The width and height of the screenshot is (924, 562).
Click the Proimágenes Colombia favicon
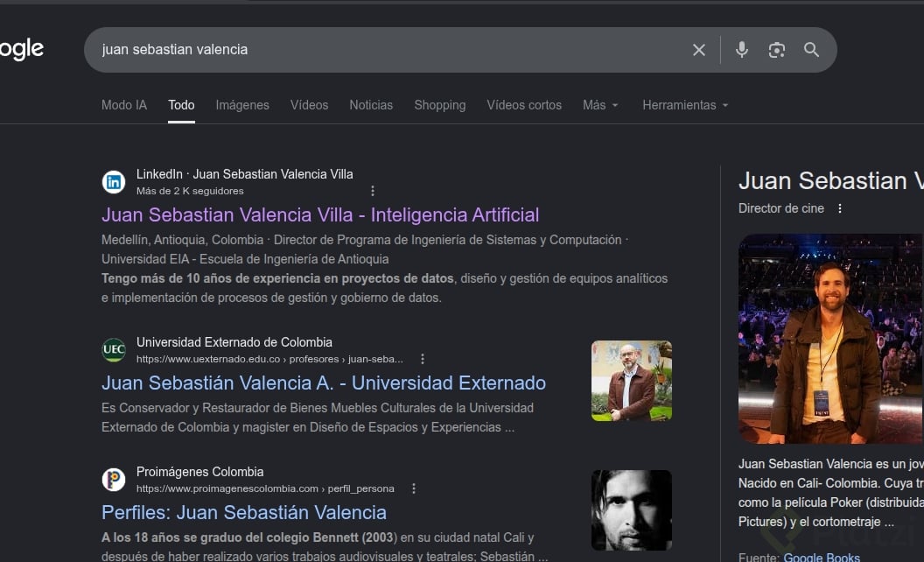click(114, 480)
